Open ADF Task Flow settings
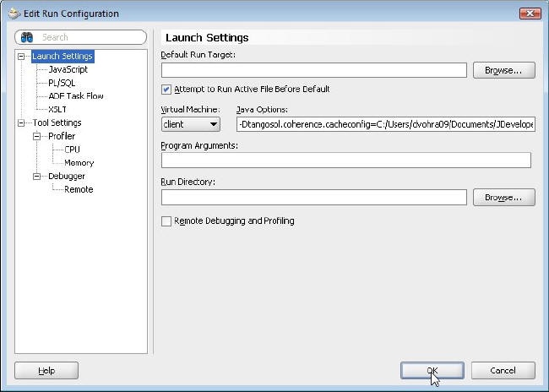 coord(76,96)
